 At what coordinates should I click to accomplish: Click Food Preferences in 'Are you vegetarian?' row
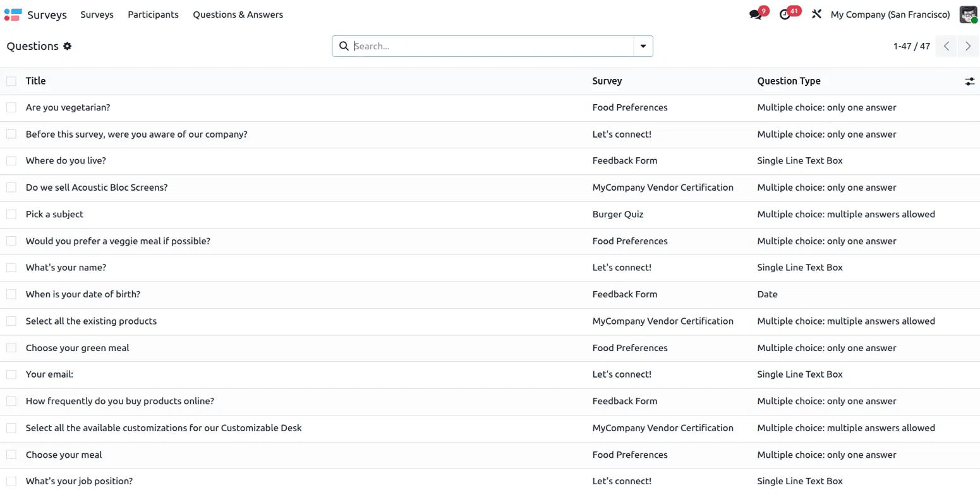pyautogui.click(x=630, y=107)
